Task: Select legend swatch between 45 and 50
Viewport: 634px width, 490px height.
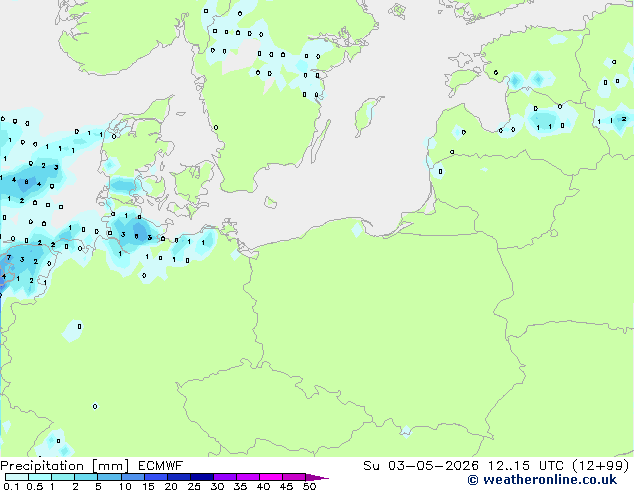Action: 294,477
